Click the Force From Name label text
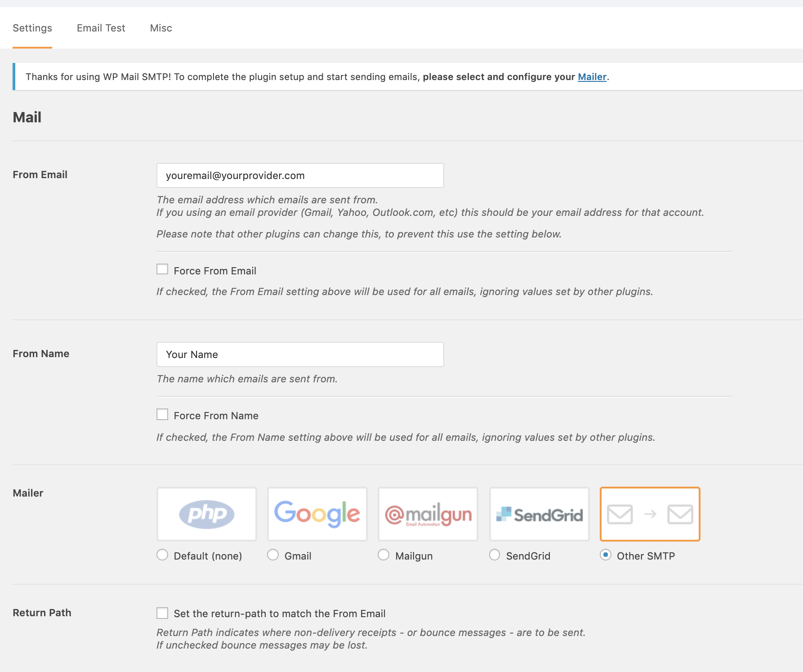This screenshot has height=672, width=803. [216, 416]
